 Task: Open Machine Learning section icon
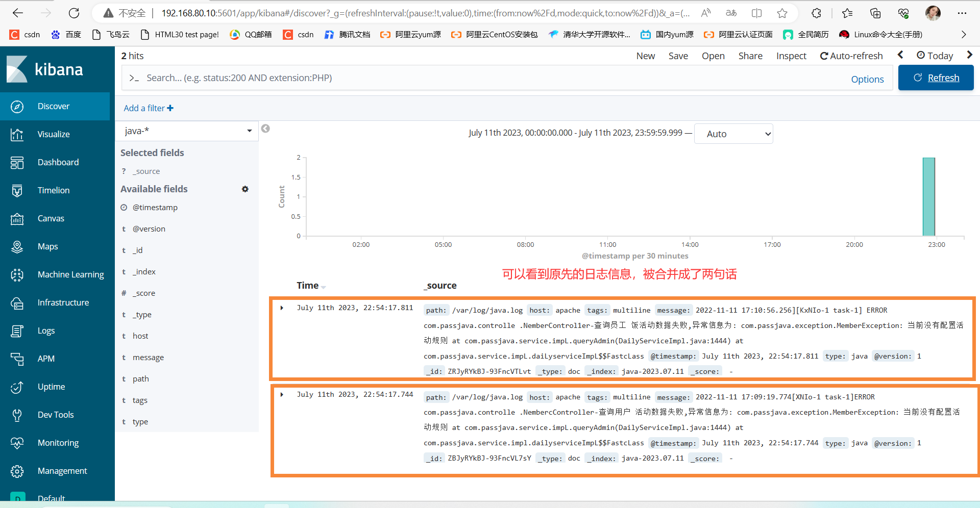coord(17,274)
